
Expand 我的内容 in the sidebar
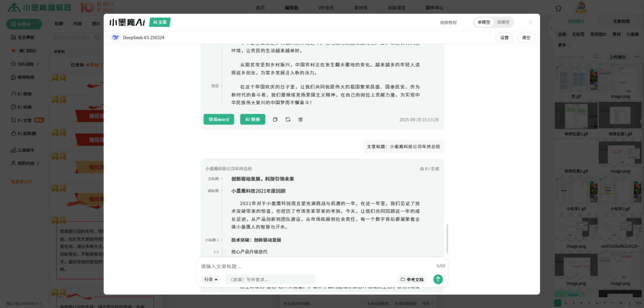(25, 163)
